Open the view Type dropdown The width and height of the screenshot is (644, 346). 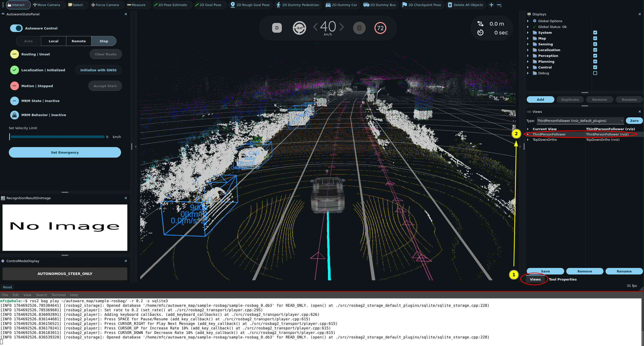point(580,121)
